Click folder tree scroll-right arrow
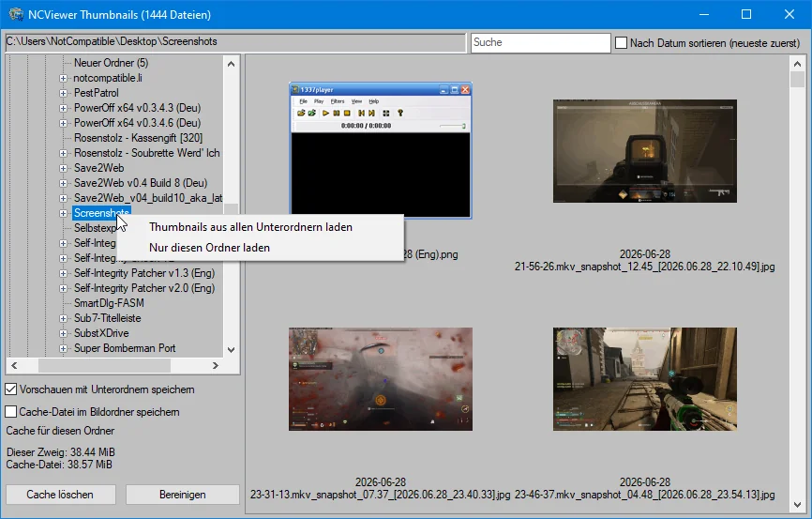The image size is (812, 519). coord(216,365)
